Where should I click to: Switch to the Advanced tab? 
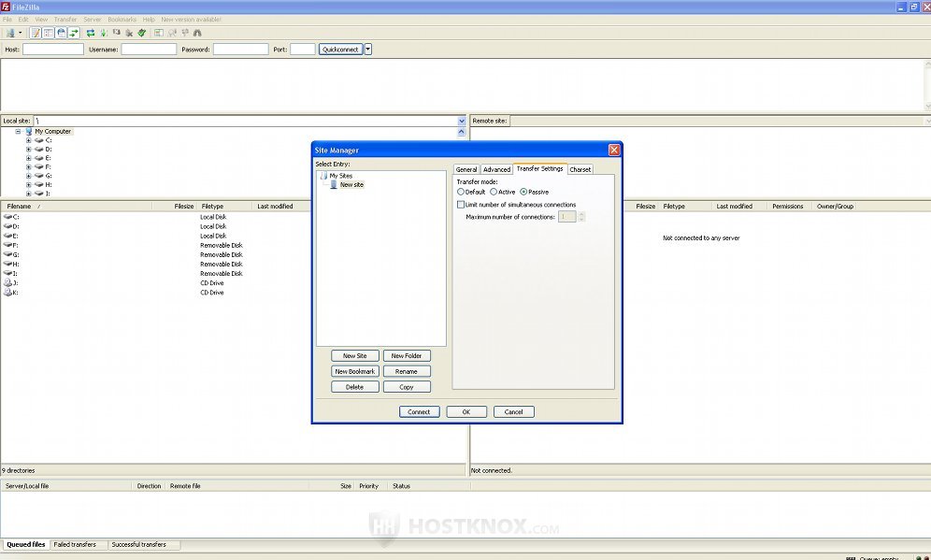(496, 169)
